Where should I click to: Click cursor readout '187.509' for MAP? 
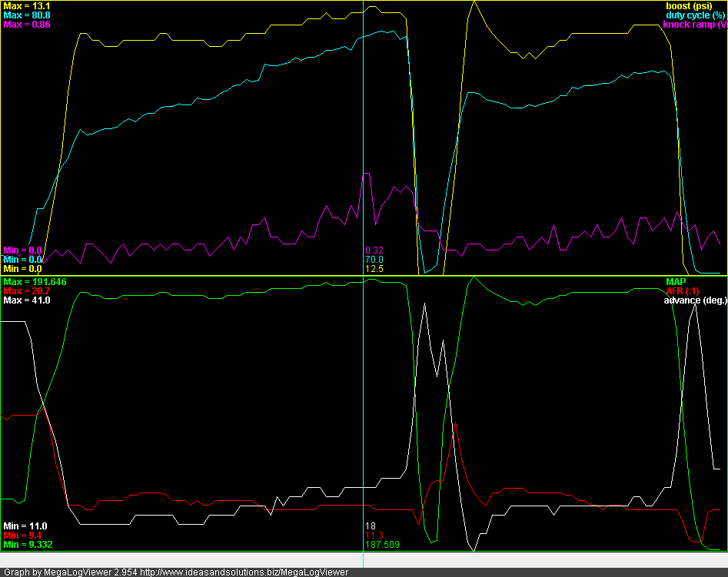point(382,545)
